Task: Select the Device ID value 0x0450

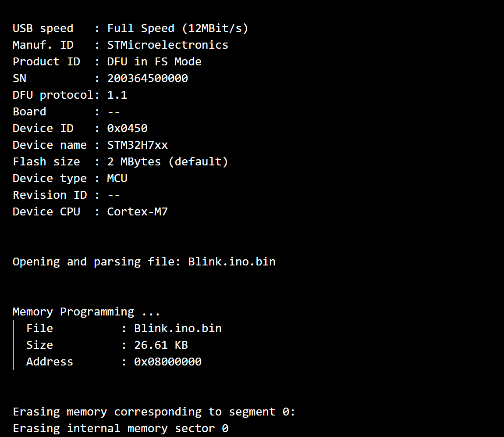Action: pyautogui.click(x=127, y=129)
